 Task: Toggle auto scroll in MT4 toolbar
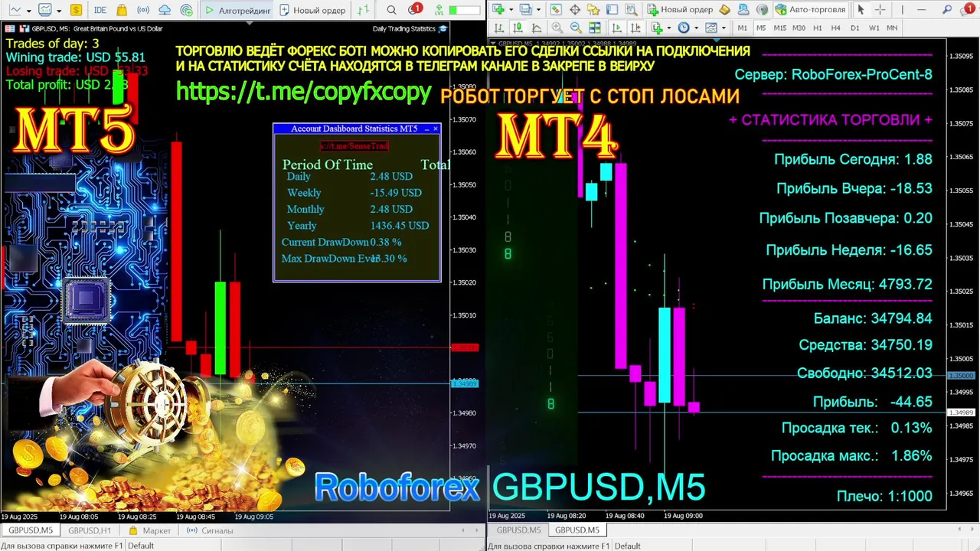[x=617, y=28]
